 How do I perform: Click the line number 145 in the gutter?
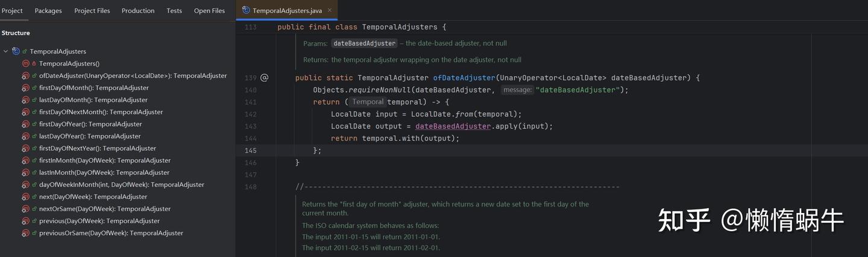(251, 150)
